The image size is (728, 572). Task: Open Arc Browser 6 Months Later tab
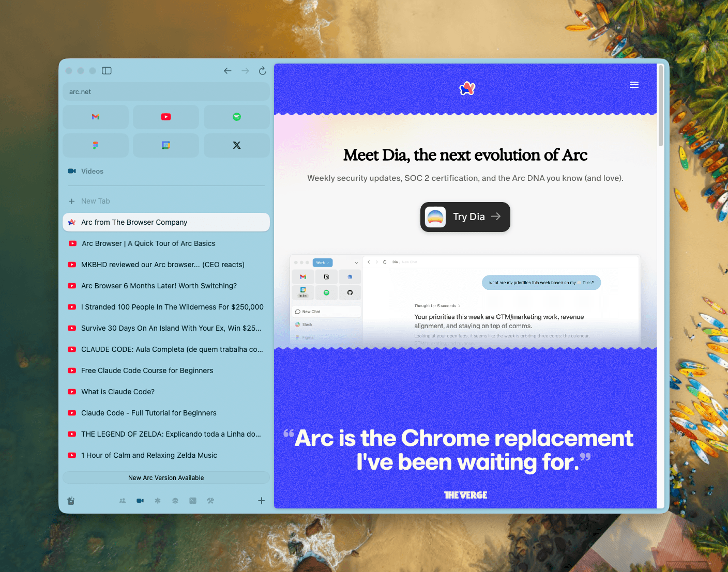[166, 286]
